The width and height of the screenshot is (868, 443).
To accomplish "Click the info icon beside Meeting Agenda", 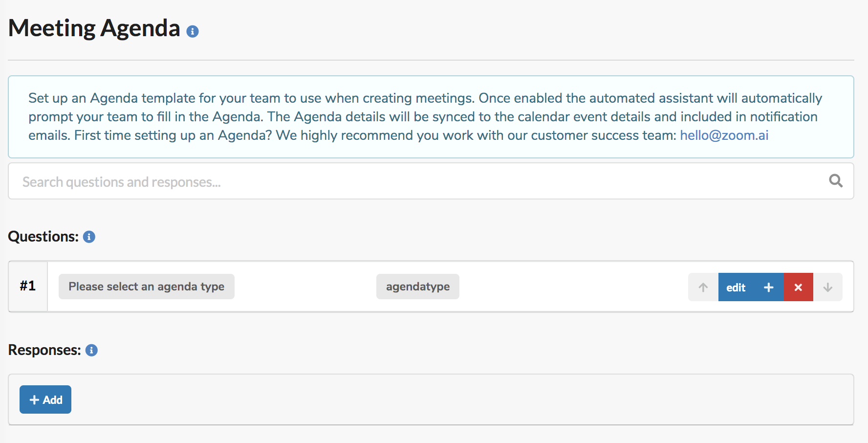I will [193, 32].
